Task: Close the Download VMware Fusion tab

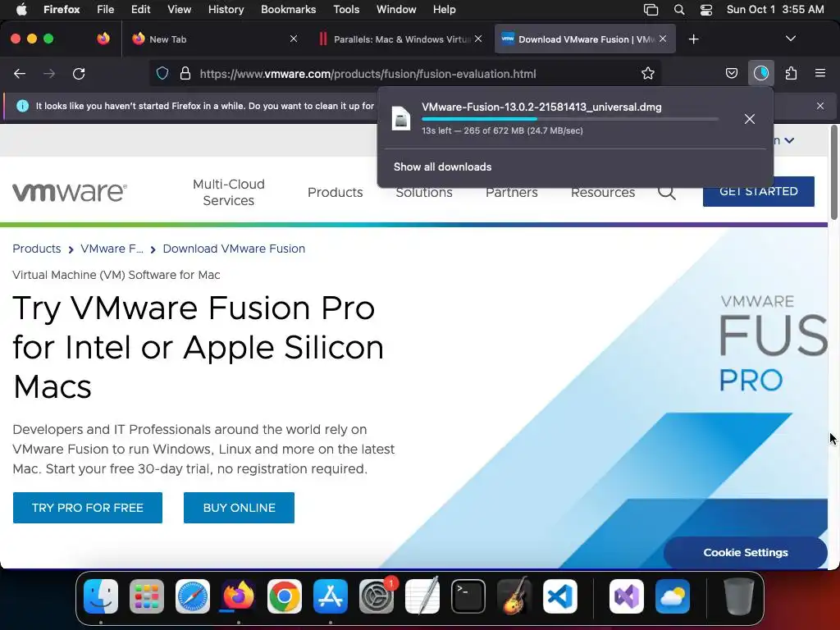Action: coord(663,39)
